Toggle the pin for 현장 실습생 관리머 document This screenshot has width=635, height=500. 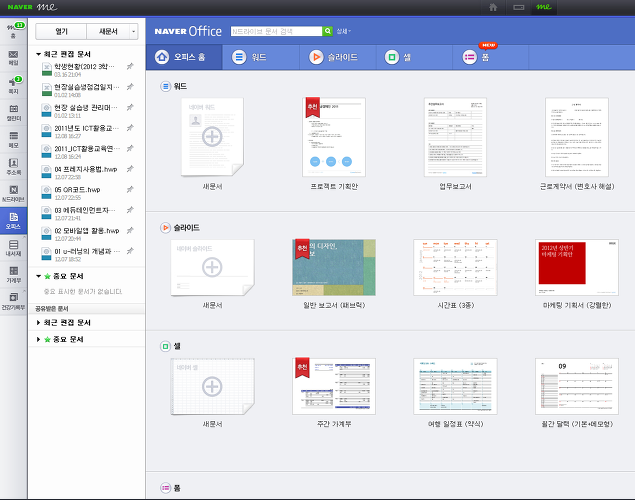(x=130, y=107)
